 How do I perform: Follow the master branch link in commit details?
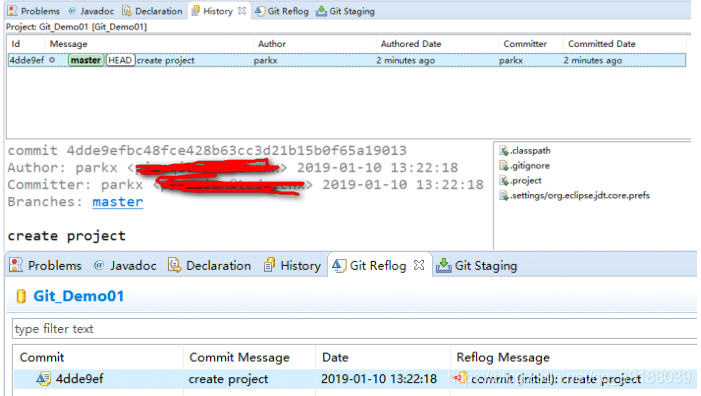(118, 202)
